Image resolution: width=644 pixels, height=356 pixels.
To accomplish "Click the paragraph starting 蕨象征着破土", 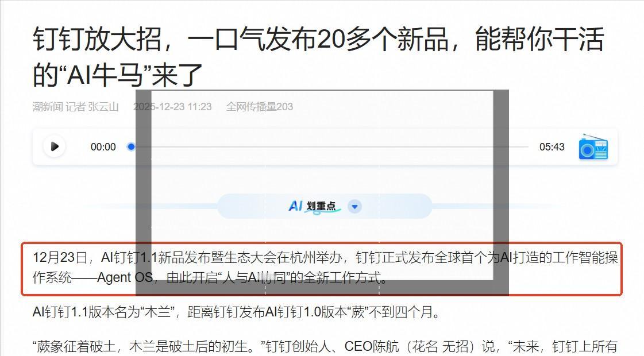I will [x=325, y=347].
